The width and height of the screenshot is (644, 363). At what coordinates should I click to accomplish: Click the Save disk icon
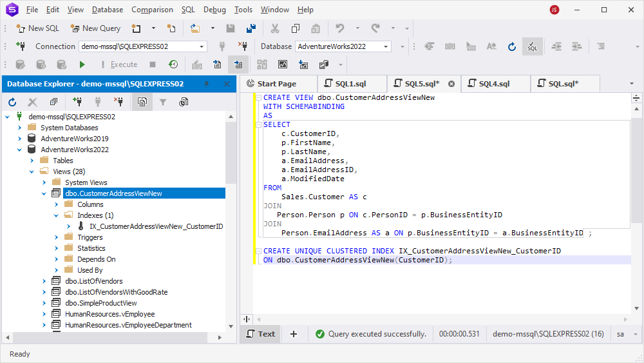(x=231, y=28)
